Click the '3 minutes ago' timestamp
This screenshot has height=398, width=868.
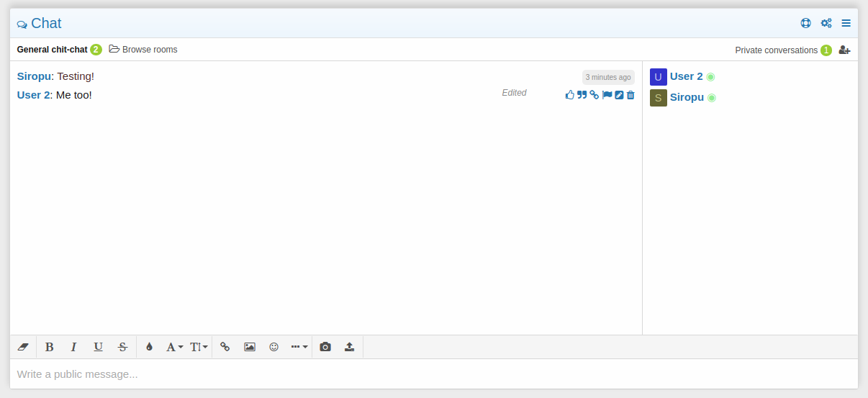coord(608,77)
